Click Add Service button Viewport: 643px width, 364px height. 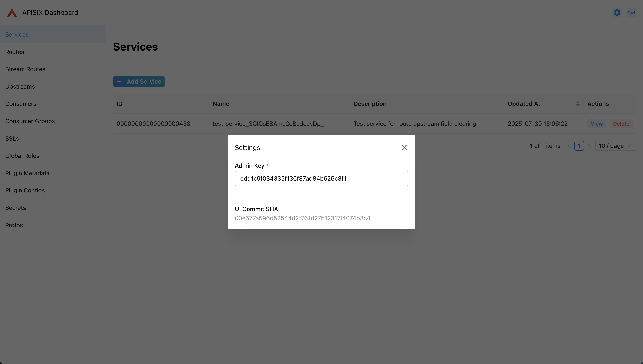click(139, 82)
